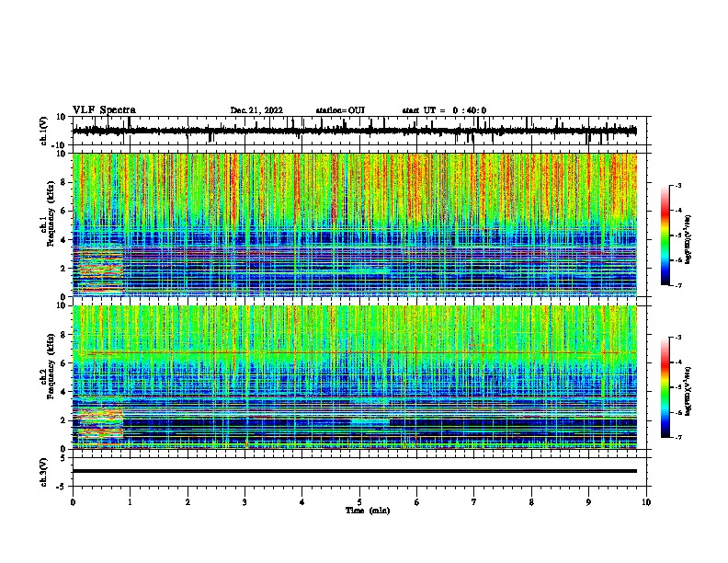Click time-axis tick label "7"
This screenshot has width=728, height=563.
(x=474, y=502)
